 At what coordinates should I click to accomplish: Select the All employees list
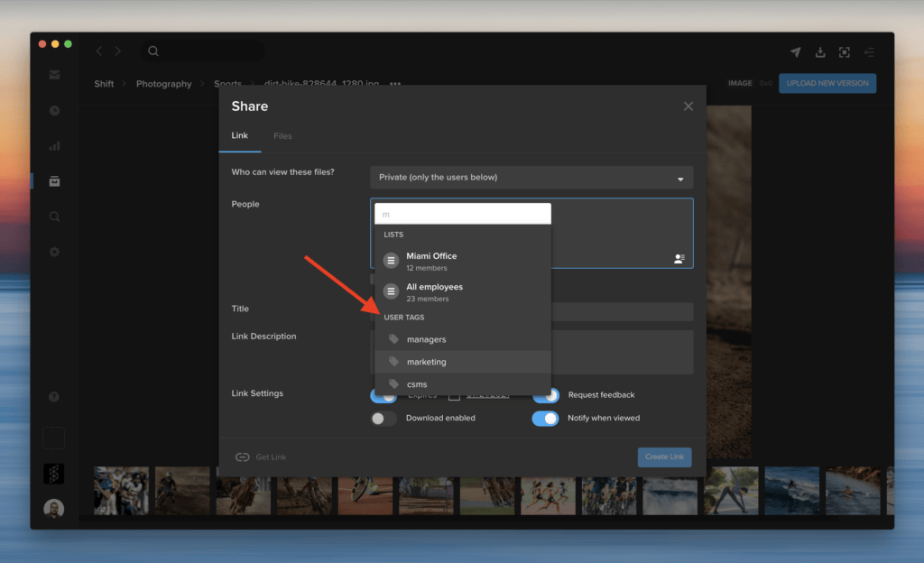pos(463,291)
